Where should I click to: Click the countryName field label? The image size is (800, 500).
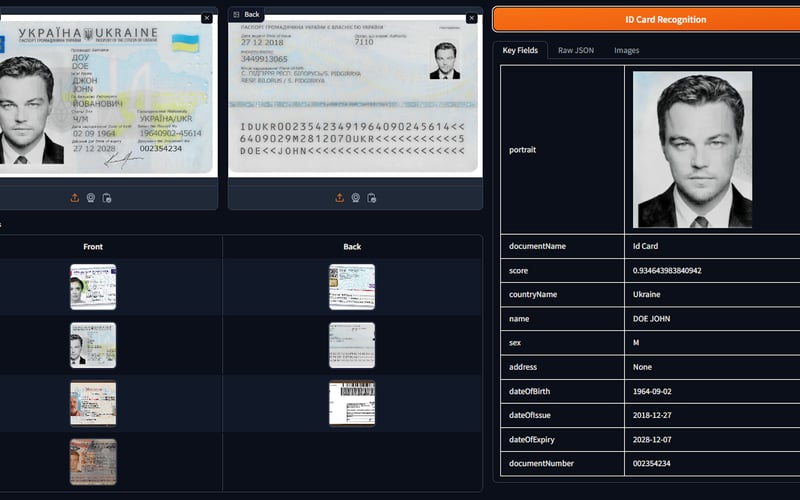[x=533, y=294]
